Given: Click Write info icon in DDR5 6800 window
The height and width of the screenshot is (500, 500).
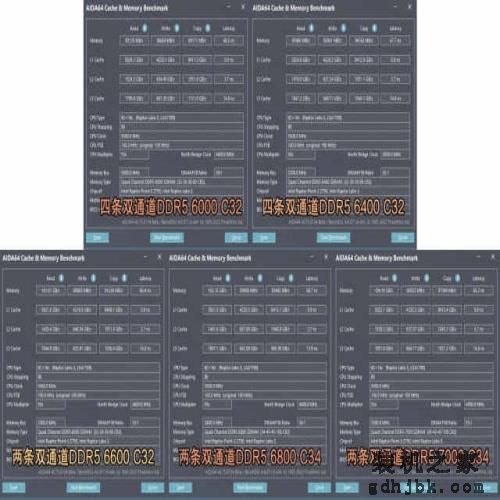Looking at the screenshot, I should point(260,278).
